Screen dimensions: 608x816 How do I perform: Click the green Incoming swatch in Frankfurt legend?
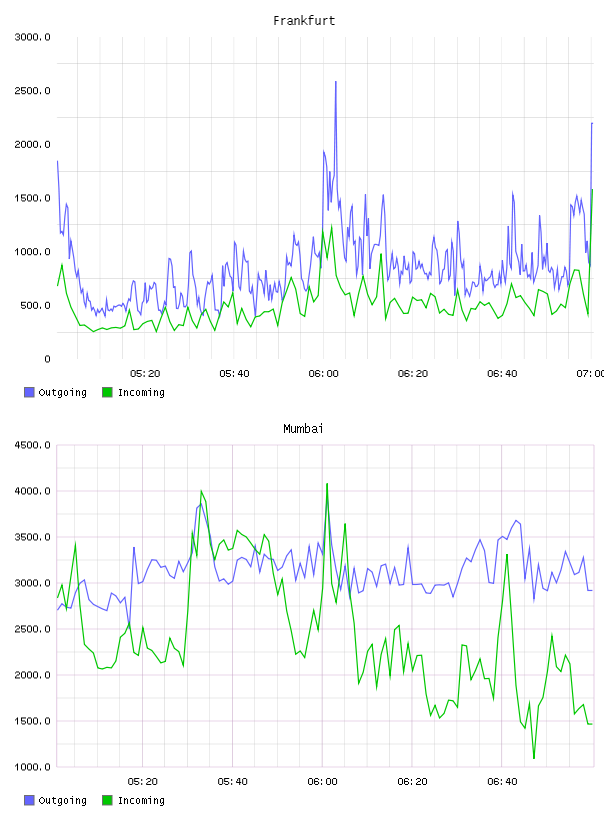point(107,392)
